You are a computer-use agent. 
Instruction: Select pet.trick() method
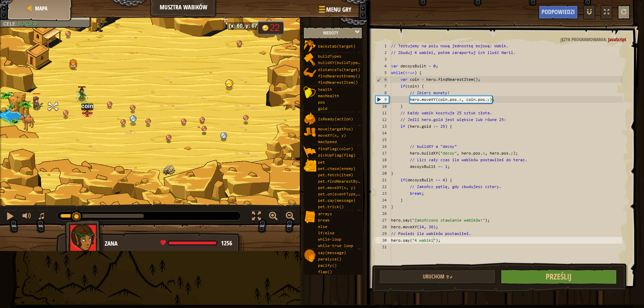[x=331, y=207]
